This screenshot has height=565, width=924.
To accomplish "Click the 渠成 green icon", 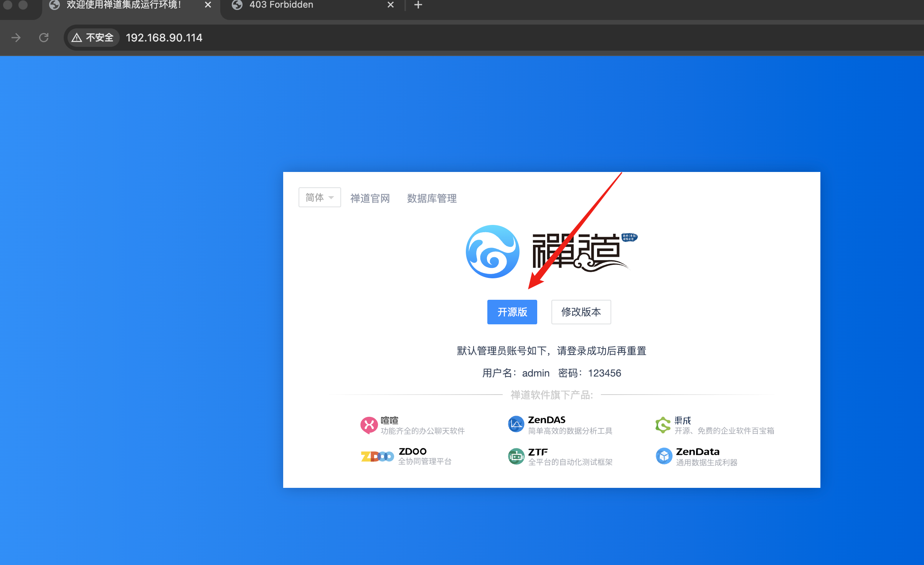I will [x=663, y=425].
